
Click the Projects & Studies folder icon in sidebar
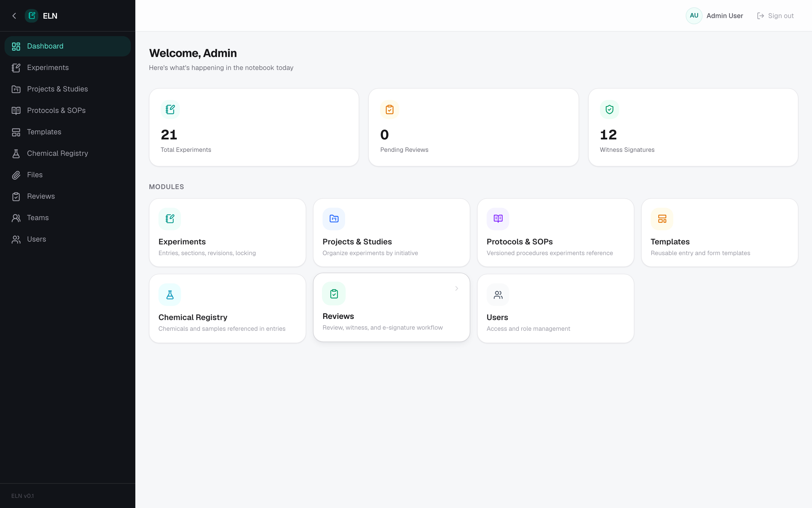pos(16,89)
